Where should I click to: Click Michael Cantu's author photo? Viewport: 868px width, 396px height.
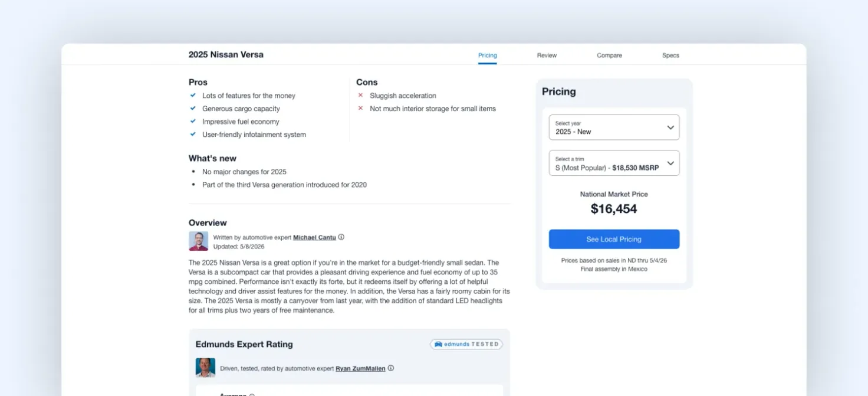tap(198, 241)
